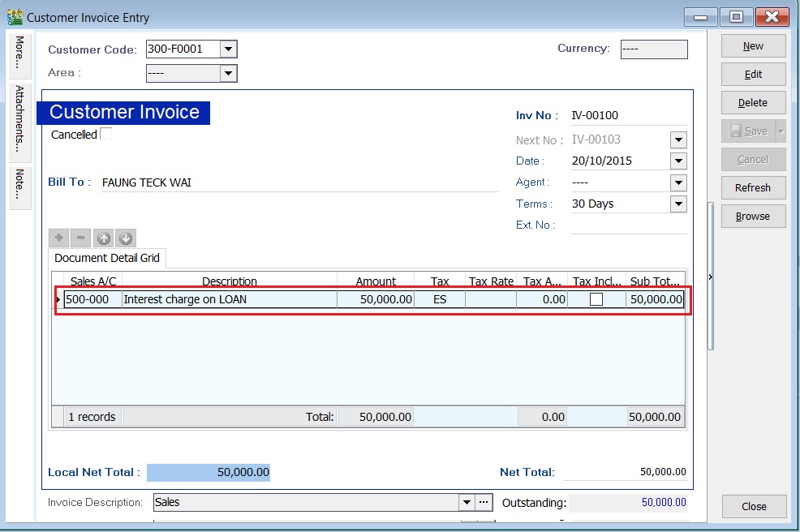This screenshot has width=800, height=532.
Task: Open the Attachments side tab
Action: tap(18, 122)
